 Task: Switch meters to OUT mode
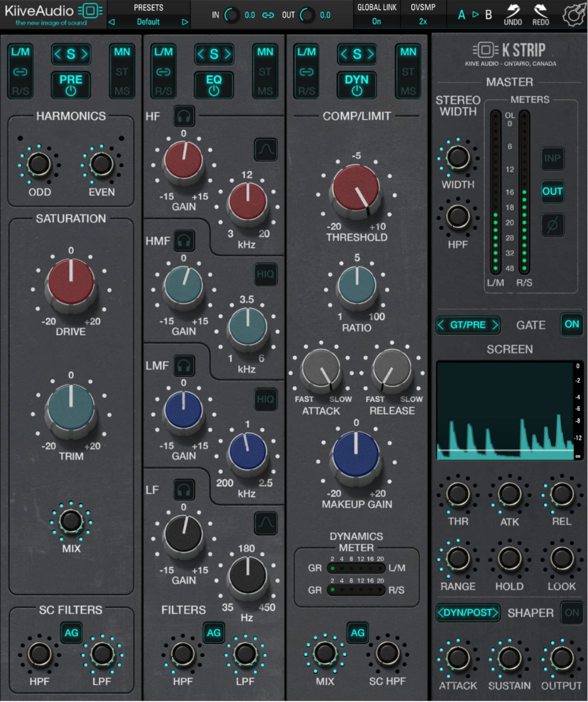553,191
